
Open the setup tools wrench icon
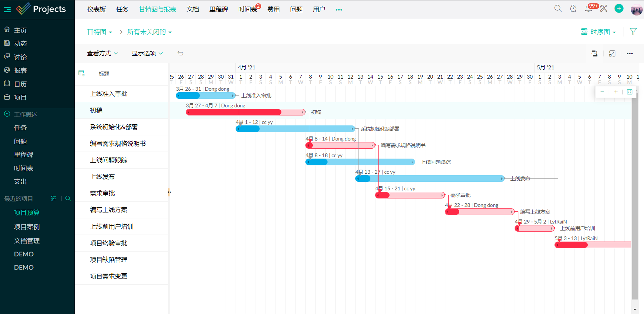pyautogui.click(x=604, y=9)
